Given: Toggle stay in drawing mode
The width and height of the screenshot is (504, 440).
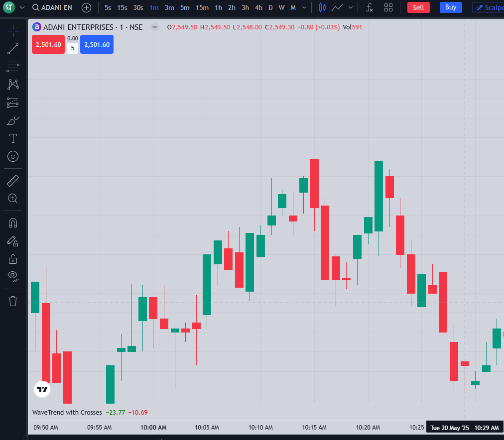Looking at the screenshot, I should 13,241.
